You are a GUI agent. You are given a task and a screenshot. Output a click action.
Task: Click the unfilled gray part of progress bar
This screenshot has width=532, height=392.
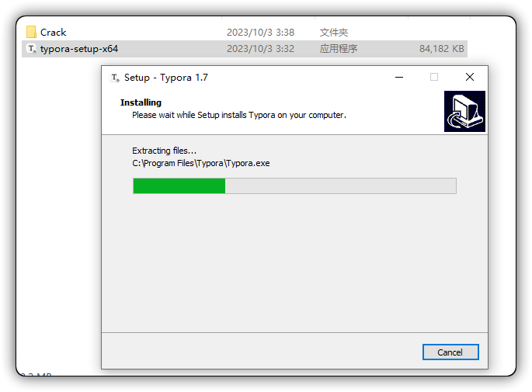pos(341,186)
